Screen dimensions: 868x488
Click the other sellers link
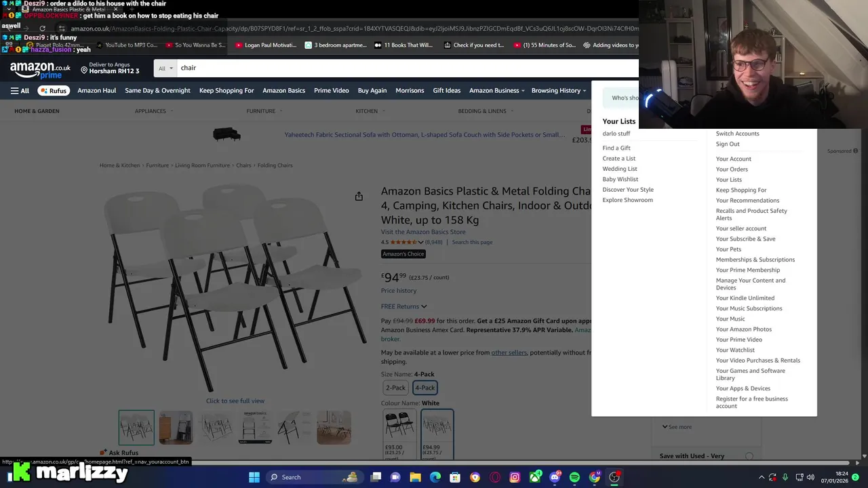(x=509, y=352)
